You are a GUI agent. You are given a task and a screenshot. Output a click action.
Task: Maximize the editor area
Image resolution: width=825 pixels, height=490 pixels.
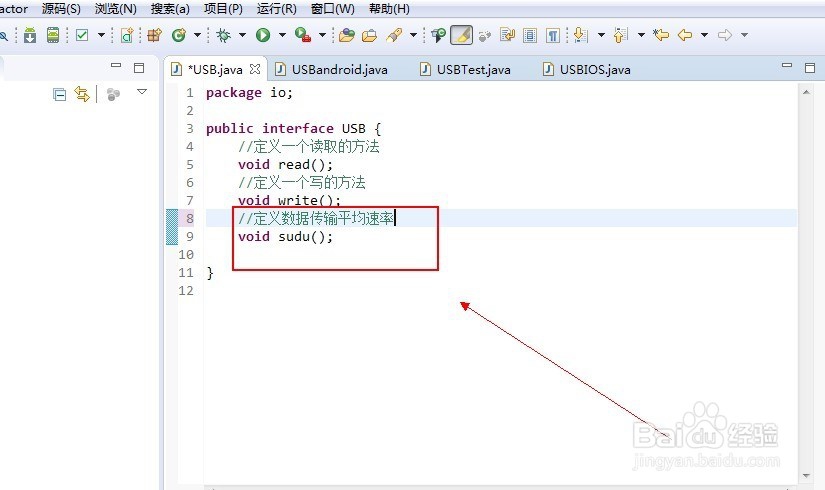point(810,67)
